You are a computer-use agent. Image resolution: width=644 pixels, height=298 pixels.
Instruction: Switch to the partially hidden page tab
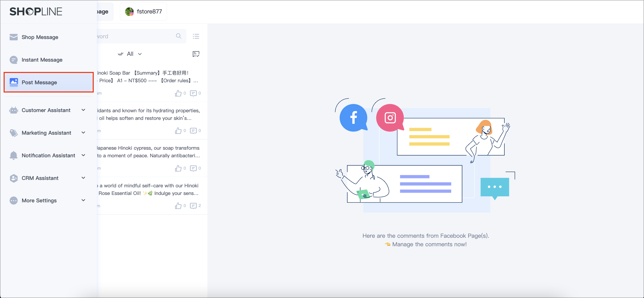coord(105,11)
